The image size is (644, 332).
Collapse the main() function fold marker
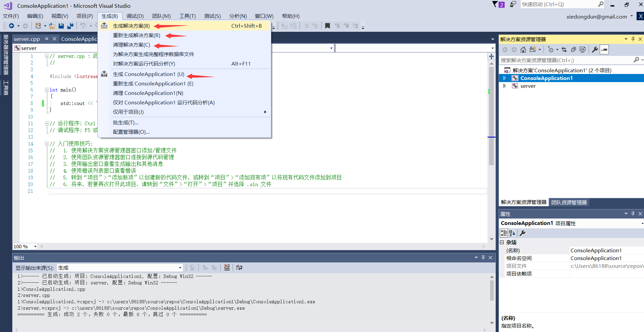click(x=47, y=90)
